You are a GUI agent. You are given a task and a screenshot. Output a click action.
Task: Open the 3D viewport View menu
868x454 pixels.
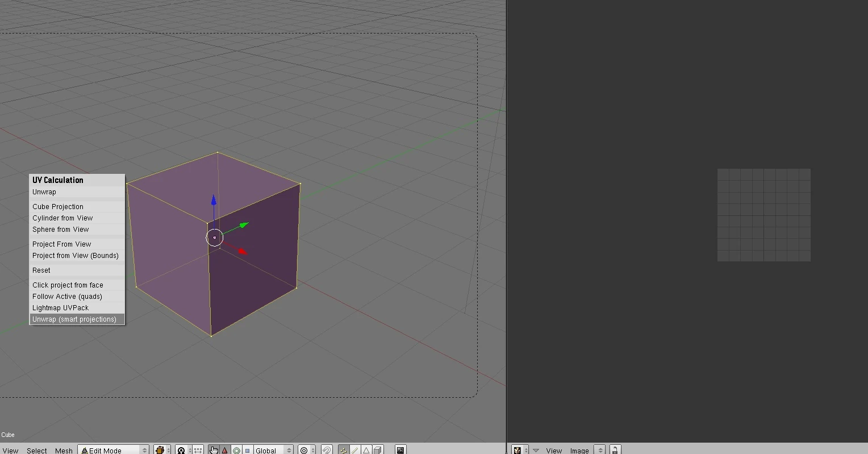[x=10, y=451]
